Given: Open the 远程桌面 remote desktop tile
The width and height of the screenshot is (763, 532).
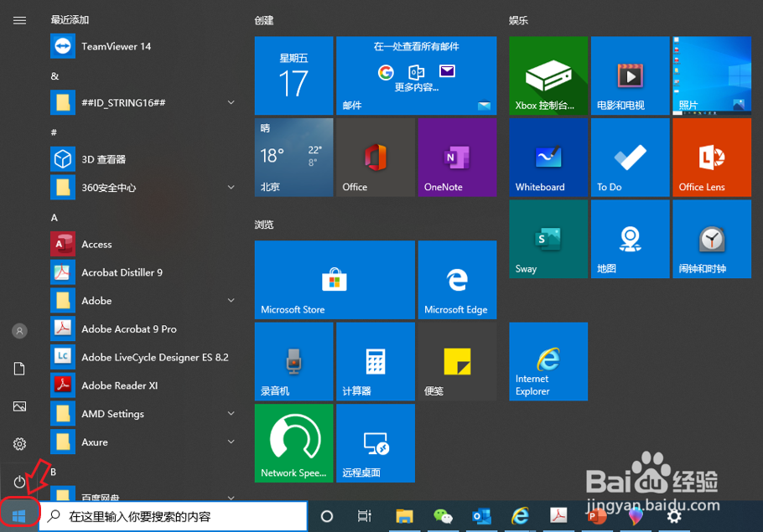Looking at the screenshot, I should (x=375, y=443).
